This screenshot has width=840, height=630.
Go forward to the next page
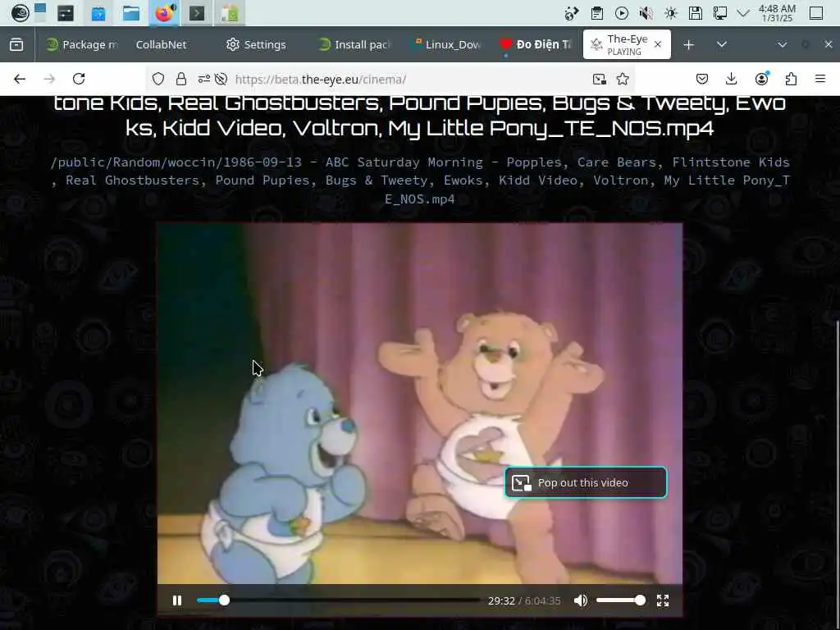click(x=49, y=80)
